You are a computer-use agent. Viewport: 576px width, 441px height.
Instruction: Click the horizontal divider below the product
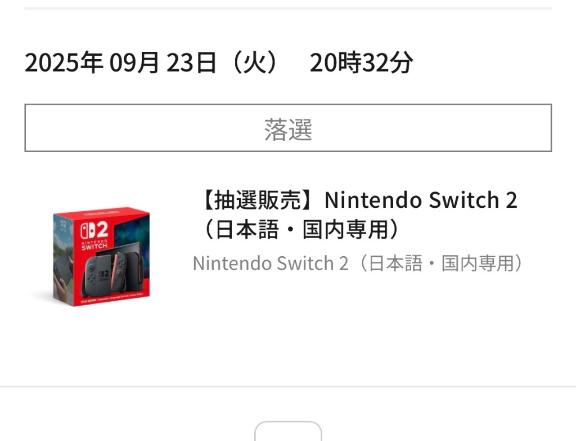(288, 387)
